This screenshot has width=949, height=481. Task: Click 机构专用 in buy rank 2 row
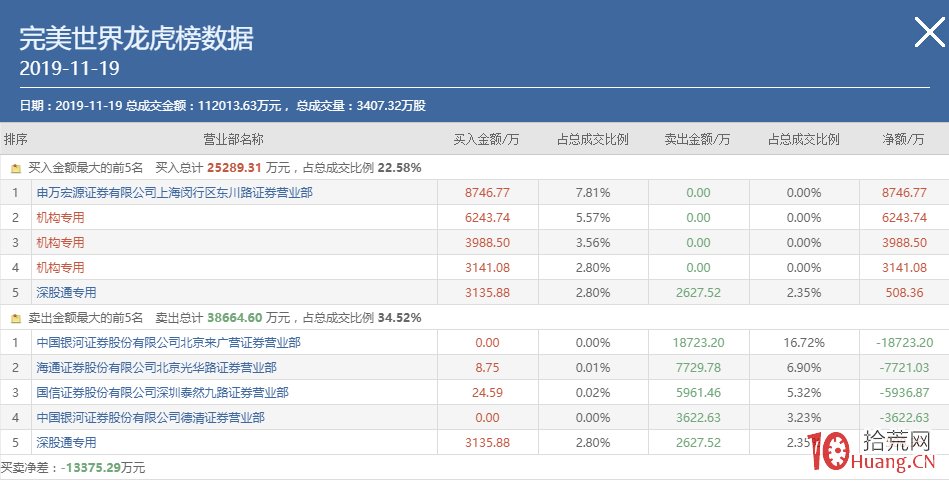pos(60,217)
